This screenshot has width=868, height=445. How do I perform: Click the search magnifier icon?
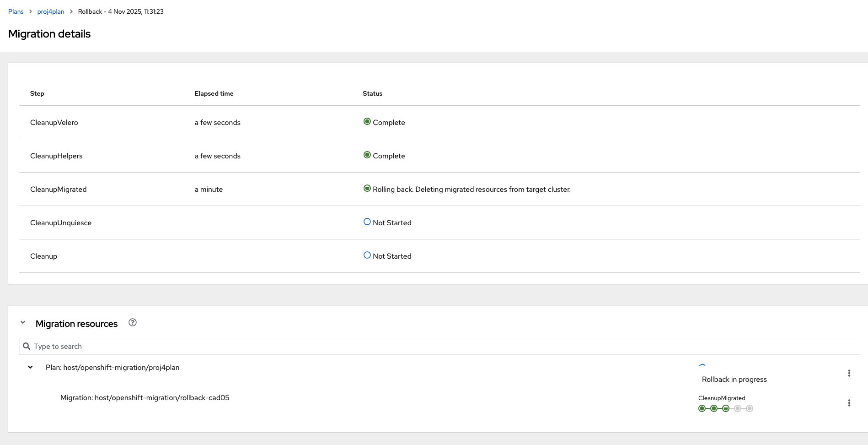click(x=27, y=346)
